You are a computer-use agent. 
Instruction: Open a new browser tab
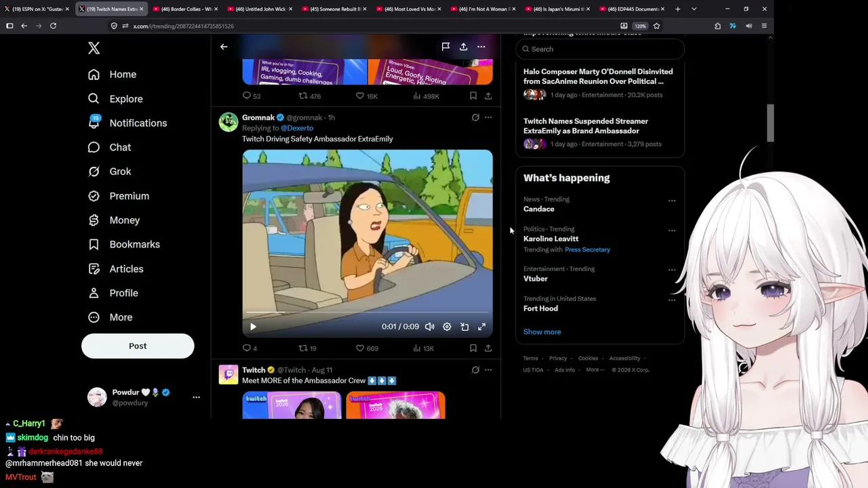677,9
